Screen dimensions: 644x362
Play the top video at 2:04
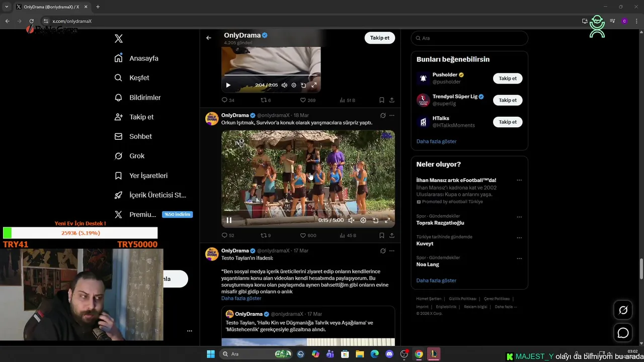pyautogui.click(x=228, y=85)
